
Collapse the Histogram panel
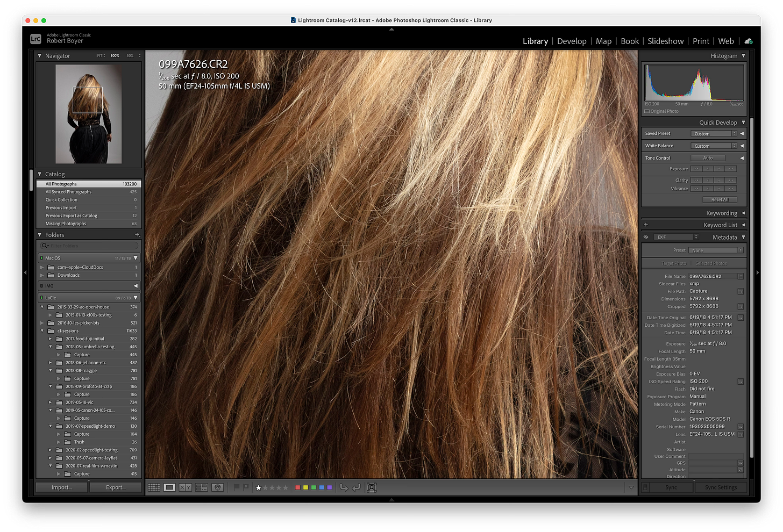[x=744, y=56]
